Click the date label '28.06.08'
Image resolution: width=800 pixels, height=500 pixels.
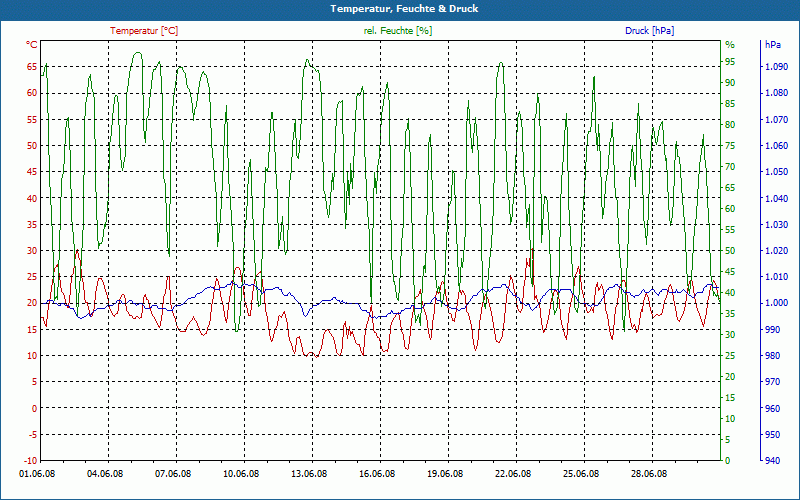pyautogui.click(x=648, y=473)
